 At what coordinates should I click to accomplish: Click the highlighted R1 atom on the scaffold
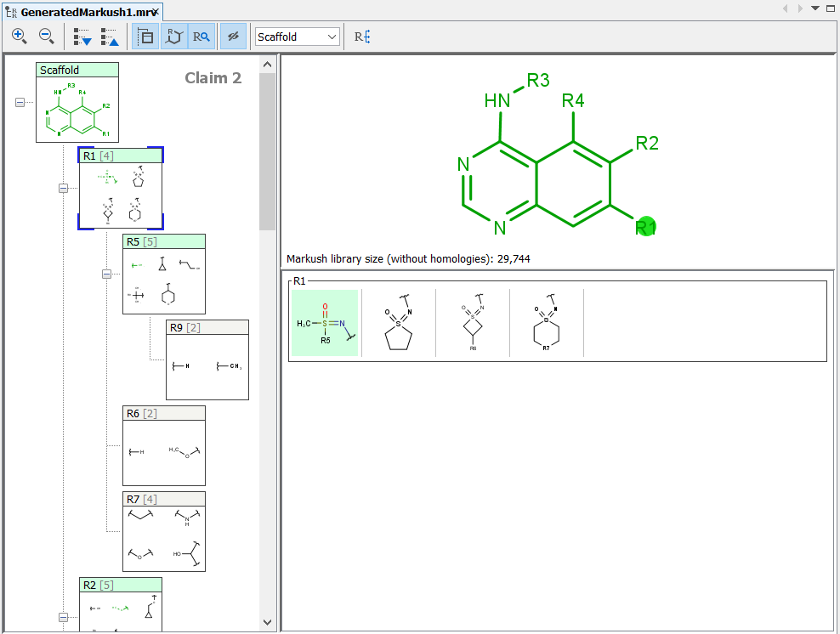pos(646,226)
